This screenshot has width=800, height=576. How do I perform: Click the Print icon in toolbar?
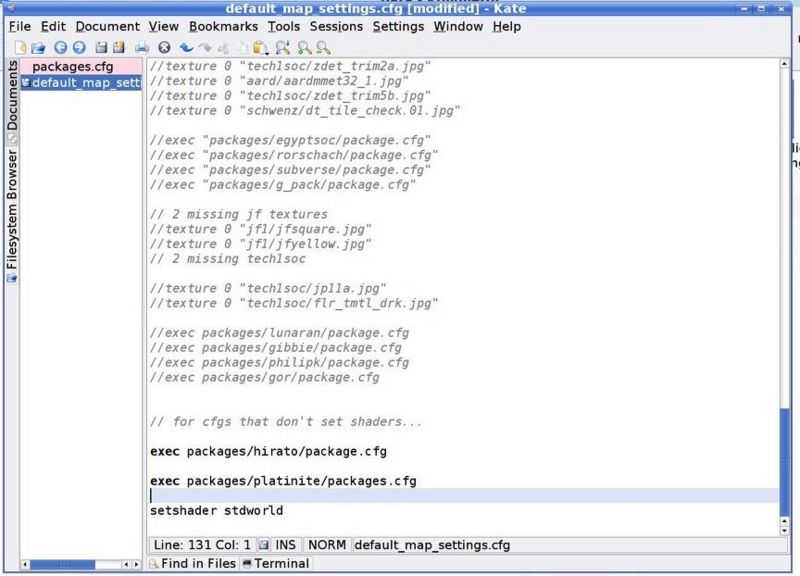pyautogui.click(x=142, y=47)
